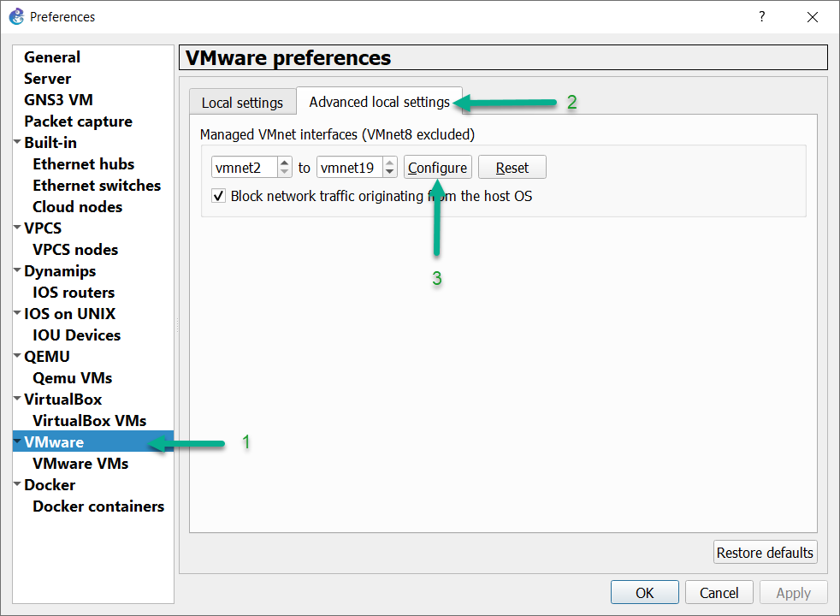Click the GNS3 app icon in title bar
Image resolution: width=840 pixels, height=616 pixels.
[16, 16]
